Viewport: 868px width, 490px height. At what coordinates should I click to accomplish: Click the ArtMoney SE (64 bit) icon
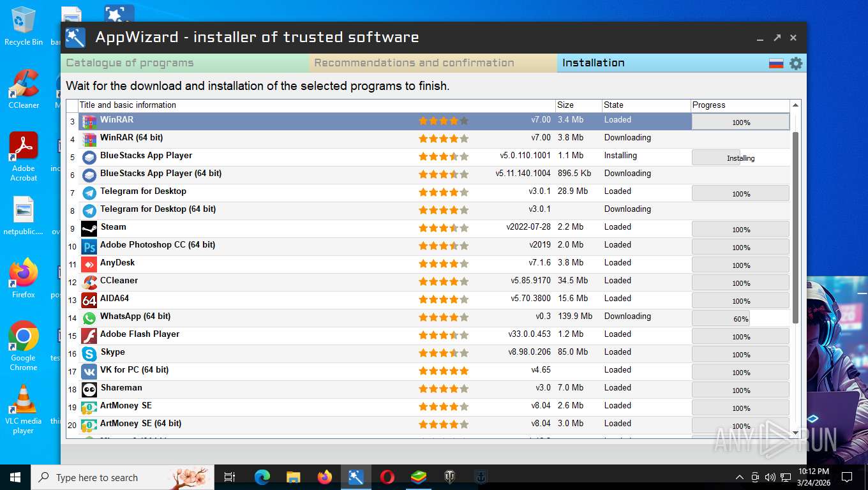89,425
